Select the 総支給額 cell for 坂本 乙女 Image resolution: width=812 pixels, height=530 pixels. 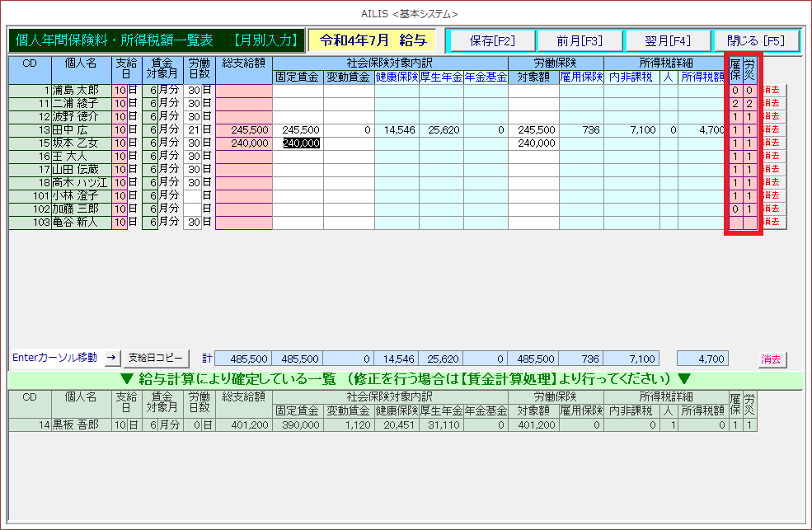pos(244,143)
